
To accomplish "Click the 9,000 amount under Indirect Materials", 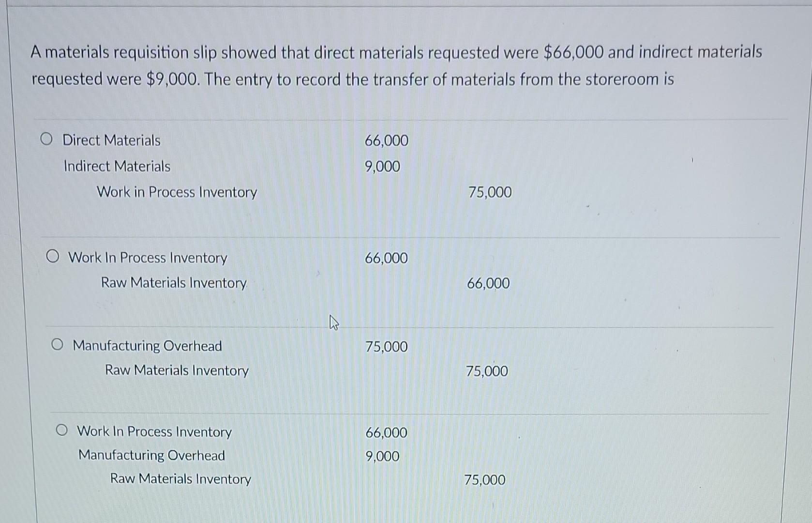I will click(x=382, y=166).
